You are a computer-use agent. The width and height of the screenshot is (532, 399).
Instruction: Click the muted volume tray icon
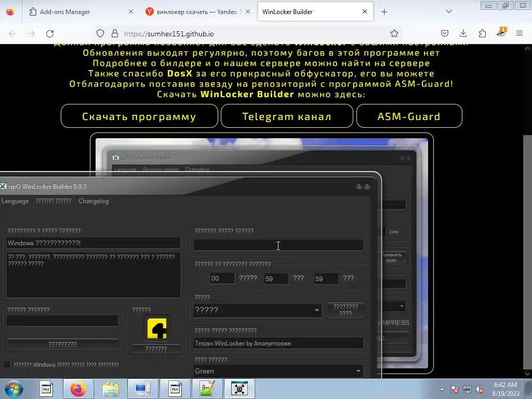tap(480, 389)
